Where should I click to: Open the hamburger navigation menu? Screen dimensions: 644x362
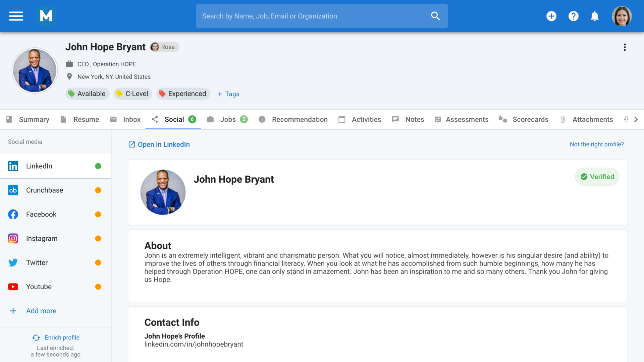(16, 16)
